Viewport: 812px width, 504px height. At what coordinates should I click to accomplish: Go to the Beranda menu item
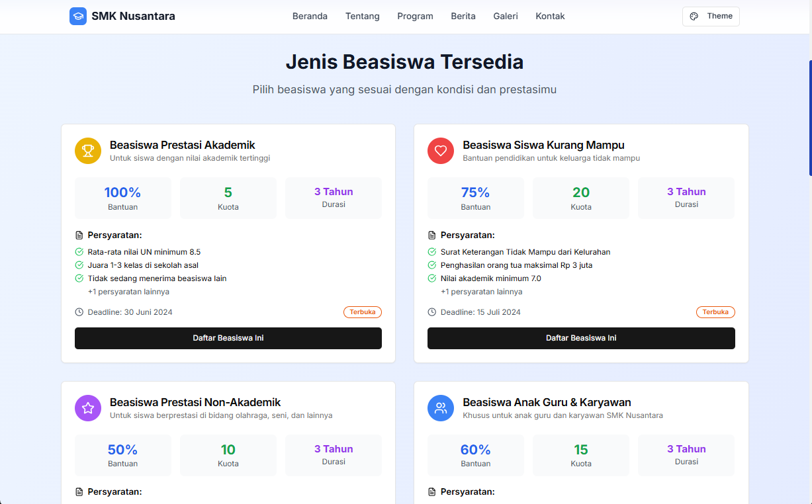tap(310, 17)
